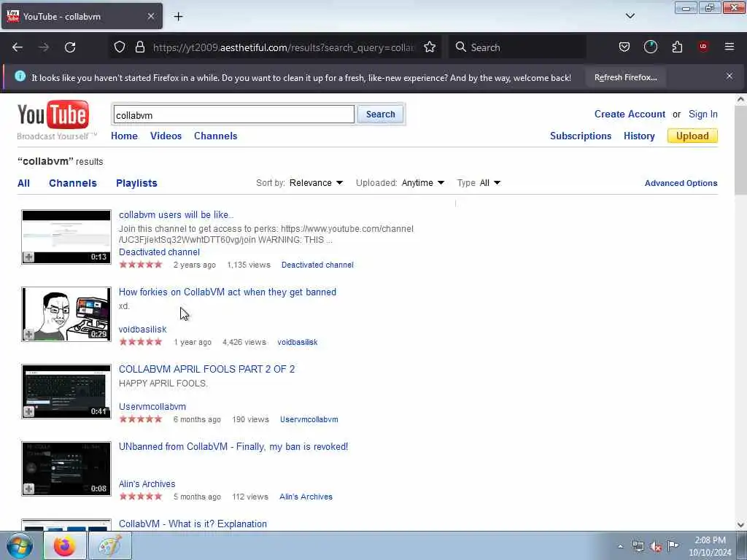Open the tracking protection shield icon
747x560 pixels.
(120, 47)
